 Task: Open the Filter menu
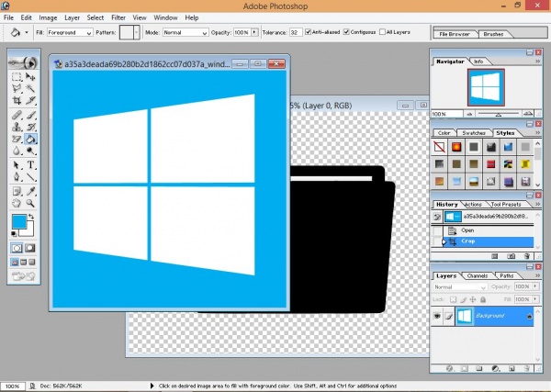coord(119,17)
